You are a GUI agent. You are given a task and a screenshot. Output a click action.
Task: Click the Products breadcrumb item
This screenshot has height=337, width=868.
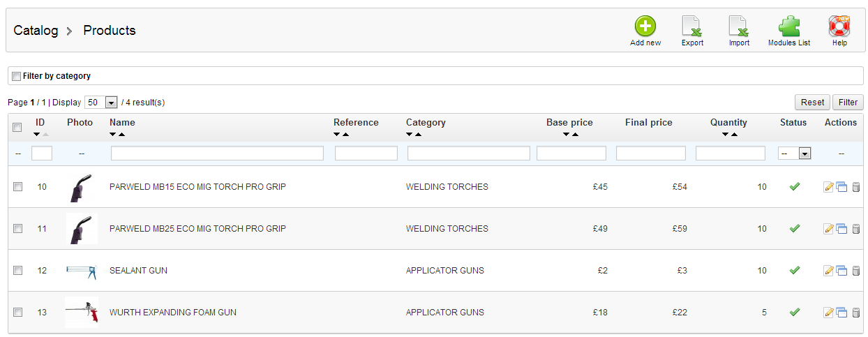[x=110, y=31]
